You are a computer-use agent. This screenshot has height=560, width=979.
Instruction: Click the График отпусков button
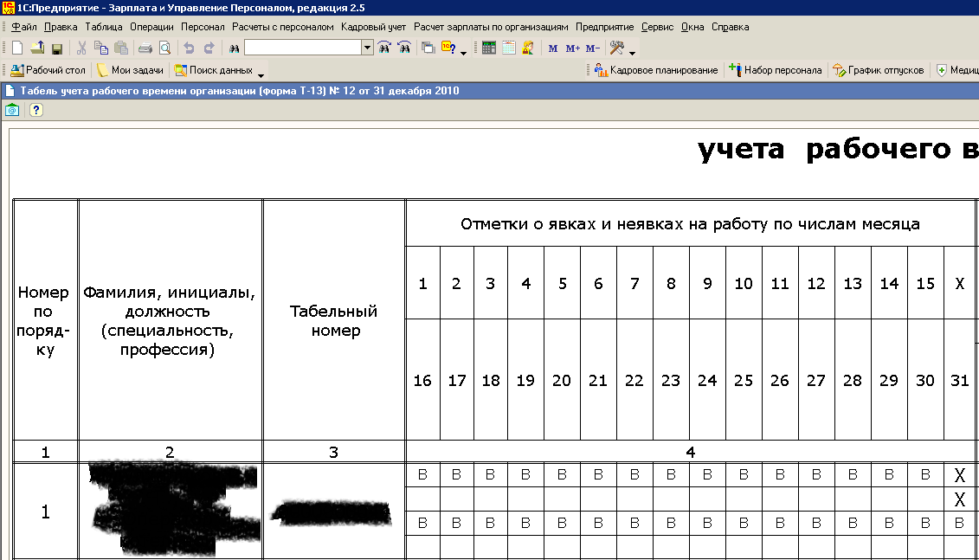pyautogui.click(x=879, y=70)
